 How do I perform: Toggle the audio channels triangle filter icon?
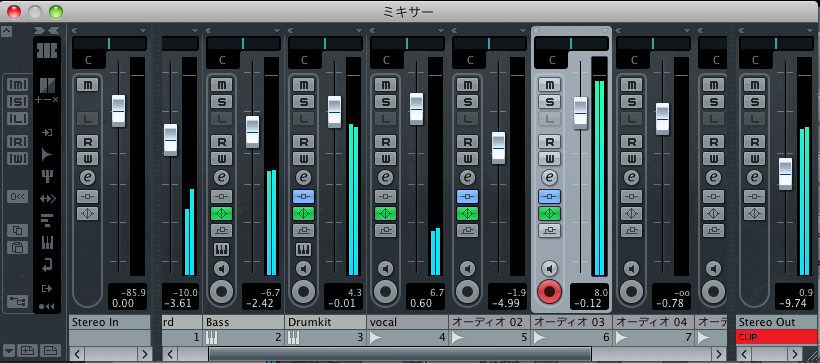pyautogui.click(x=47, y=154)
